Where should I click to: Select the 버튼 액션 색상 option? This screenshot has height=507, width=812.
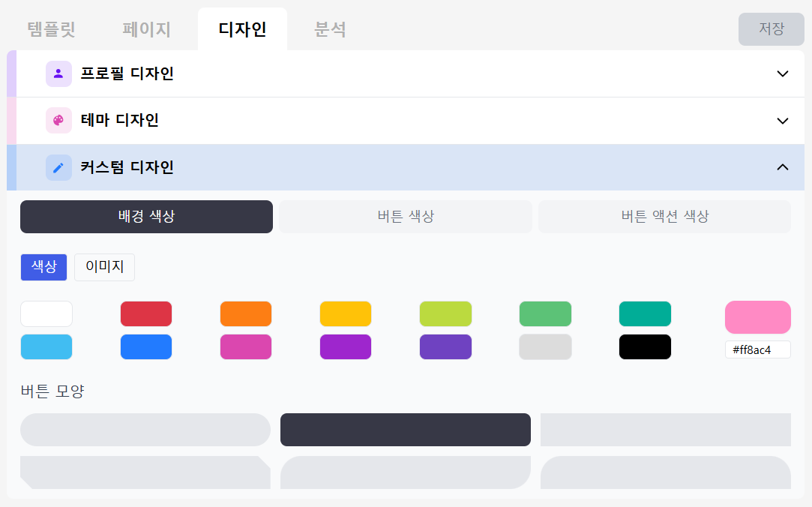pyautogui.click(x=664, y=217)
